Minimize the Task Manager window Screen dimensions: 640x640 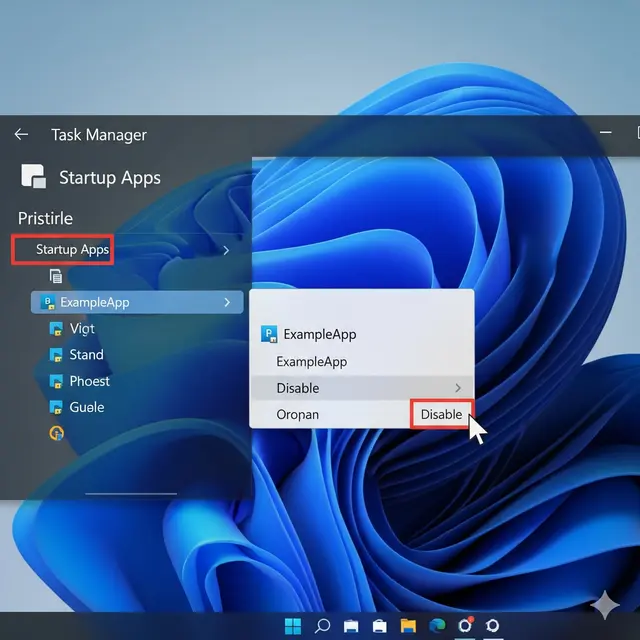coord(606,132)
